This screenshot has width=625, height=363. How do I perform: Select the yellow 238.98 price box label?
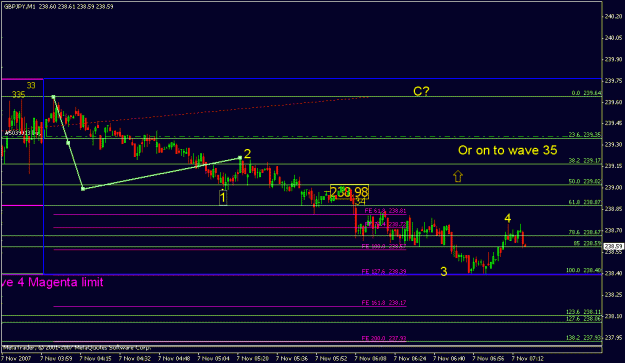click(349, 192)
